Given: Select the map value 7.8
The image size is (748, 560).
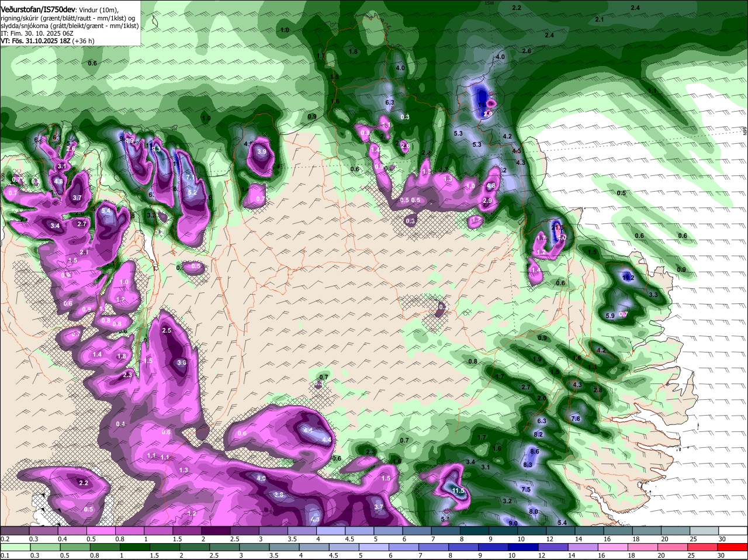Looking at the screenshot, I should (x=575, y=419).
